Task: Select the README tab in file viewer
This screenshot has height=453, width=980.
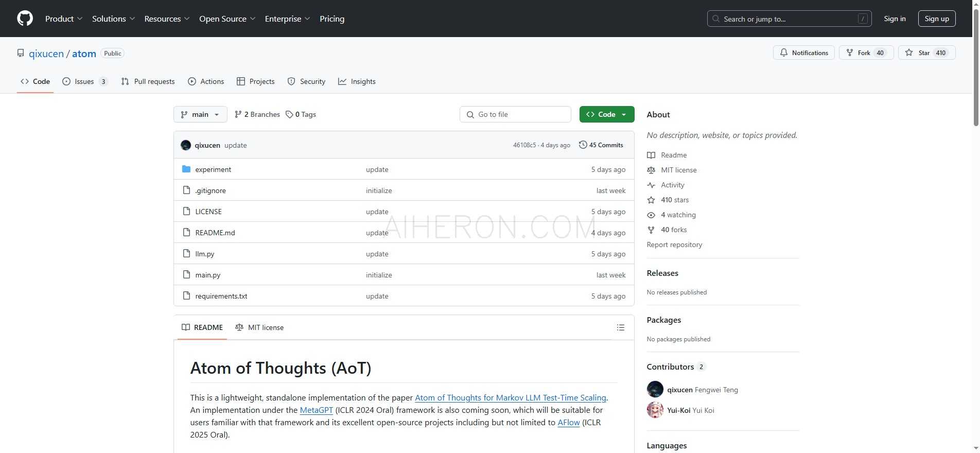Action: coord(202,327)
